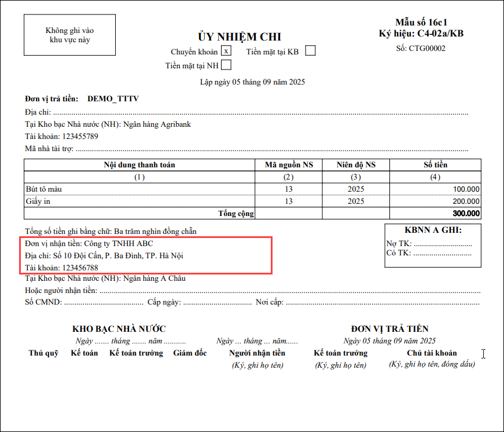Click Ba trăm nghìn đồng chẵn amount in words
This screenshot has width=504, height=432.
tap(155, 231)
